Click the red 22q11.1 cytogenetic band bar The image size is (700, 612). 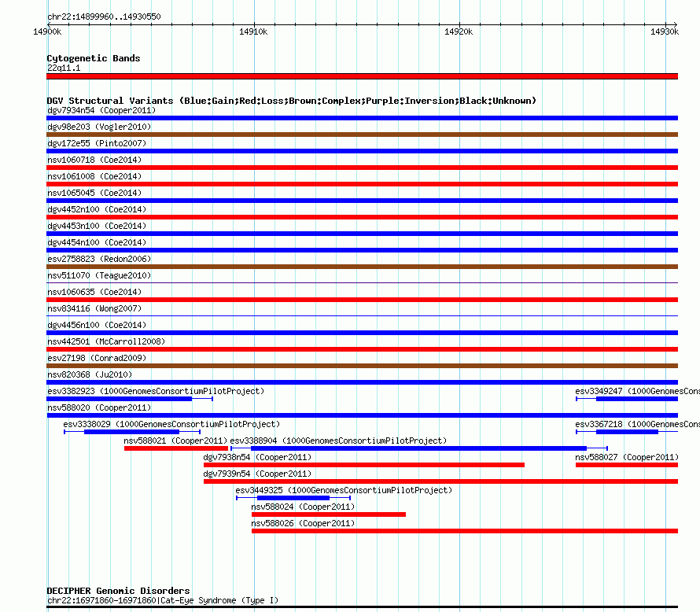[x=362, y=76]
